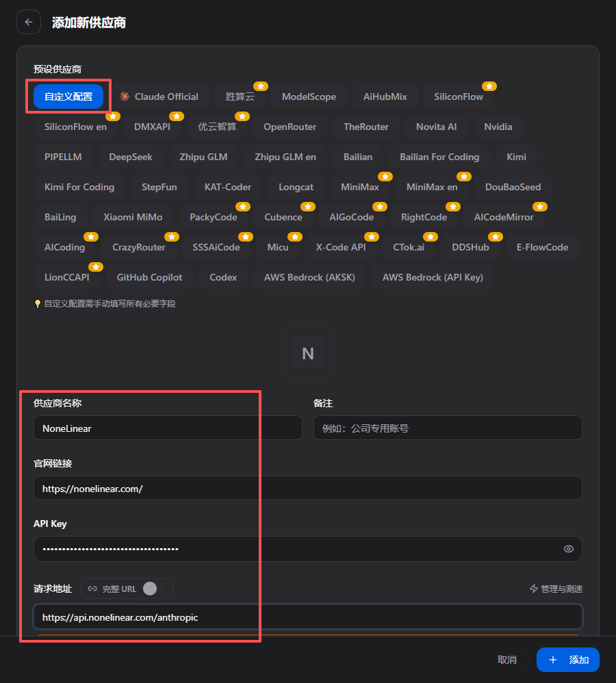Click the 备注 note input field
The width and height of the screenshot is (616, 683).
pos(448,428)
